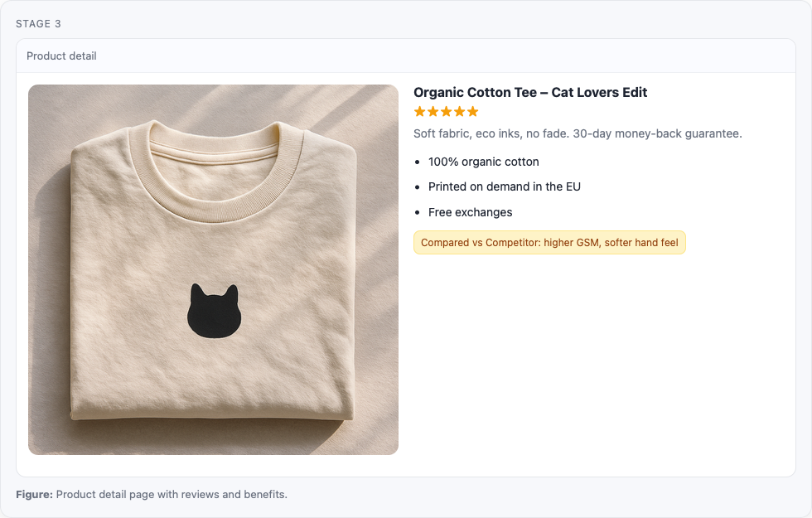Click the first orange rating star

click(x=419, y=112)
